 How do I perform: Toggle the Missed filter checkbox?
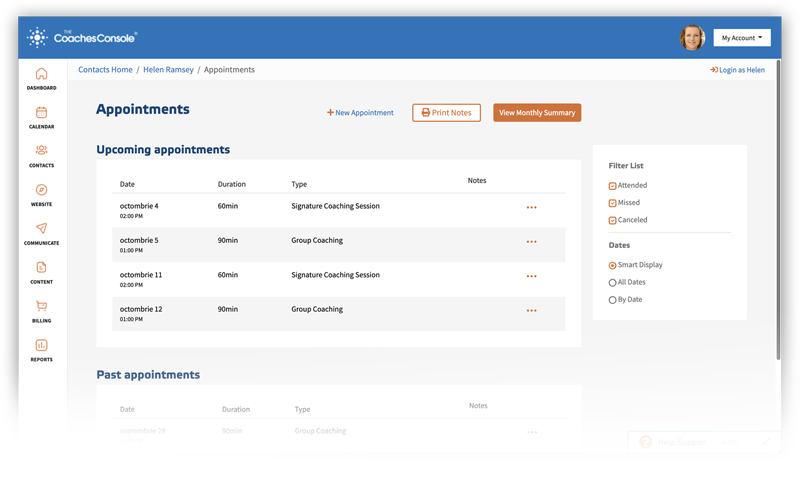pos(612,203)
